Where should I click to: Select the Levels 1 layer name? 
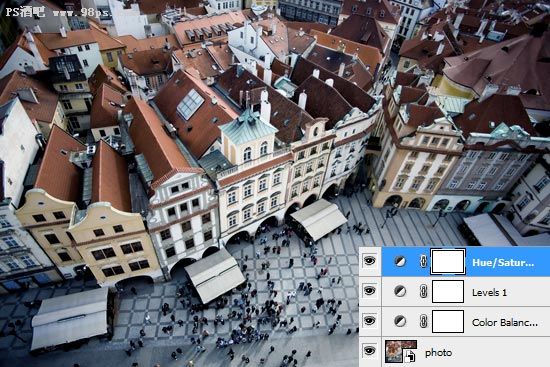[489, 292]
